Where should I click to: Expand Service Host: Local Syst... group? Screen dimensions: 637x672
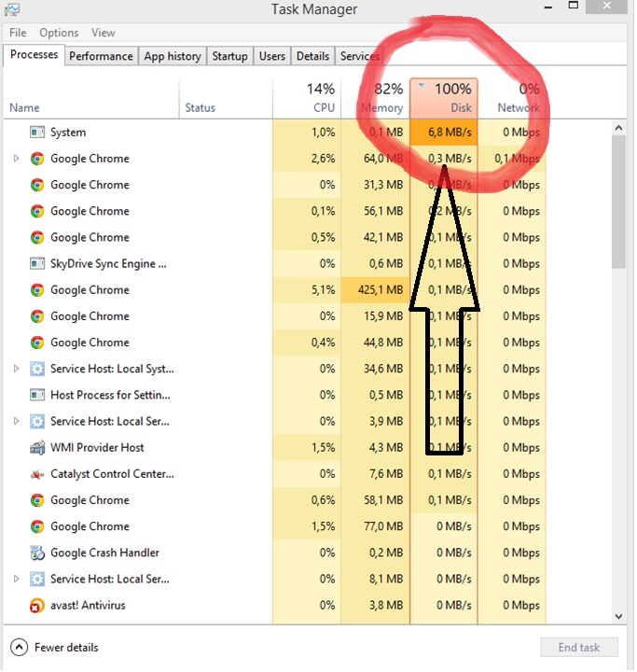pyautogui.click(x=16, y=369)
